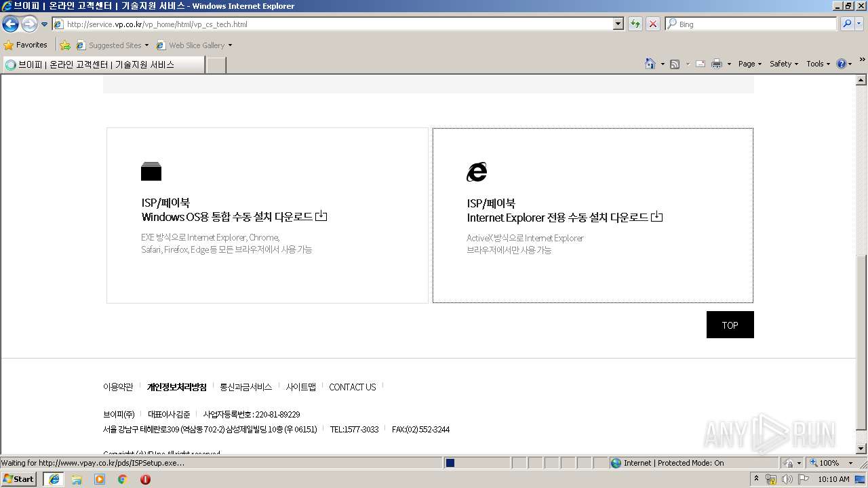Screen dimensions: 868x488
Task: Select the browser tab titled 브이피 온라인 고객센터
Action: coord(103,64)
